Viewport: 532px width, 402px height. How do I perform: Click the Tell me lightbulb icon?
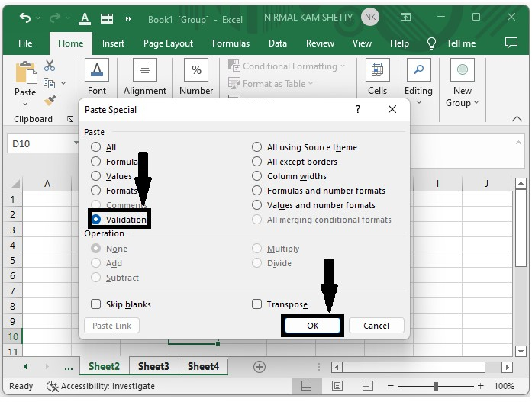[x=431, y=43]
